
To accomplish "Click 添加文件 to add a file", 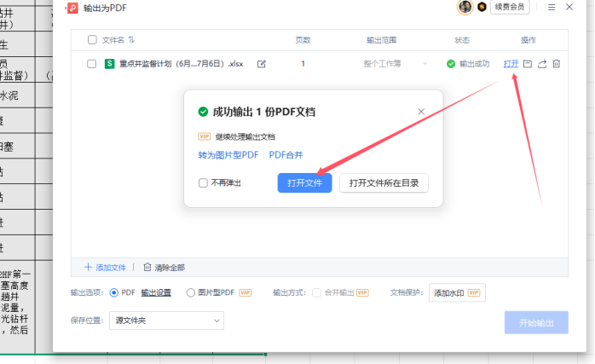I will click(x=106, y=267).
